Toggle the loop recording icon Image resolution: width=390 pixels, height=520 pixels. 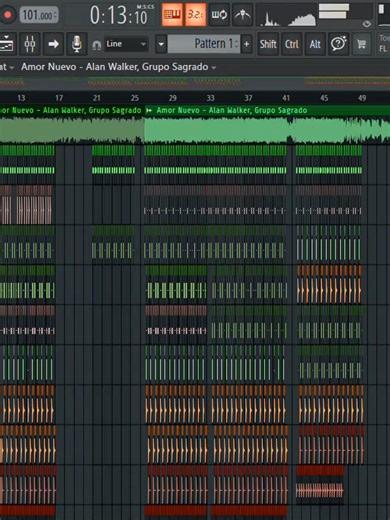(219, 15)
